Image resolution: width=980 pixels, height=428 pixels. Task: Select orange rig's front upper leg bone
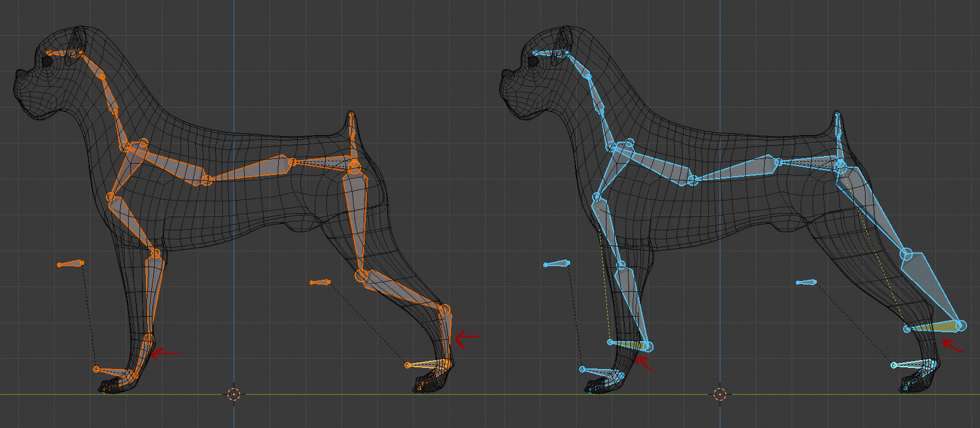[x=132, y=226]
